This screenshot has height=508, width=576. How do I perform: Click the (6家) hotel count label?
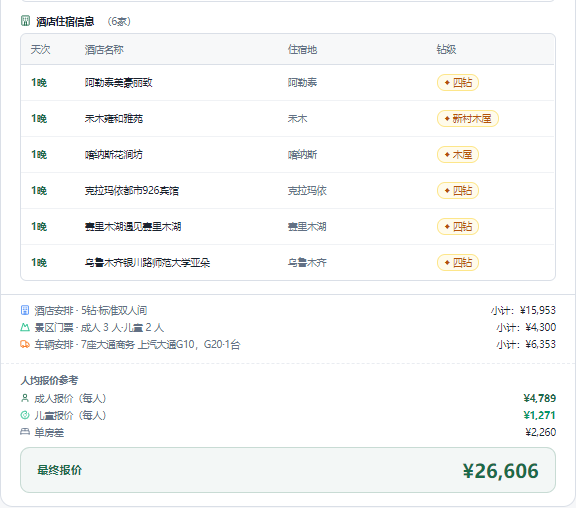(x=119, y=21)
